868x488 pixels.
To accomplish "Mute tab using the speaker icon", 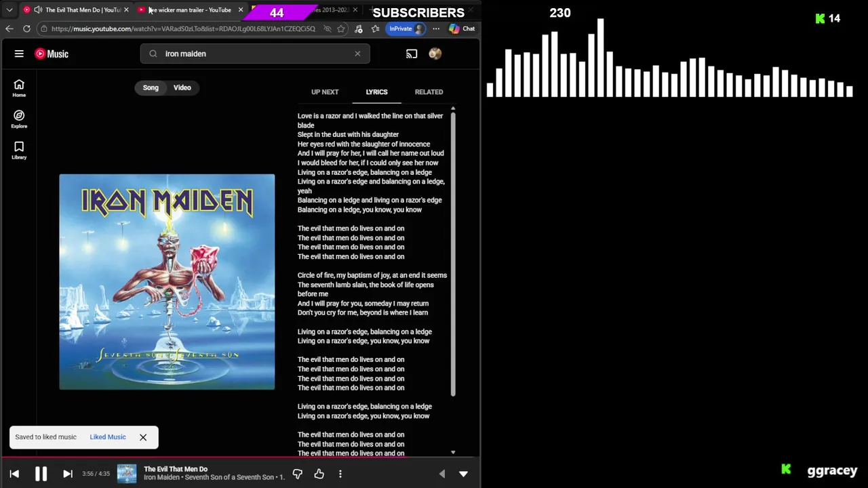I will coord(38,10).
